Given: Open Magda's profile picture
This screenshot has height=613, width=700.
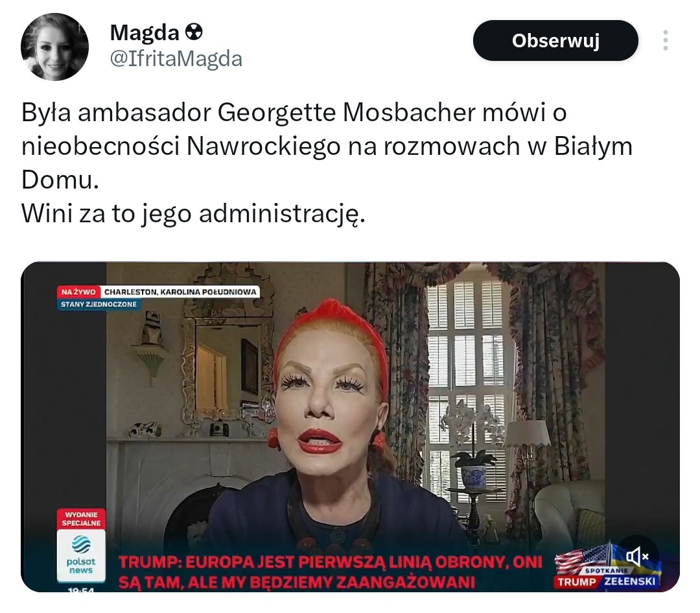Looking at the screenshot, I should point(54,47).
